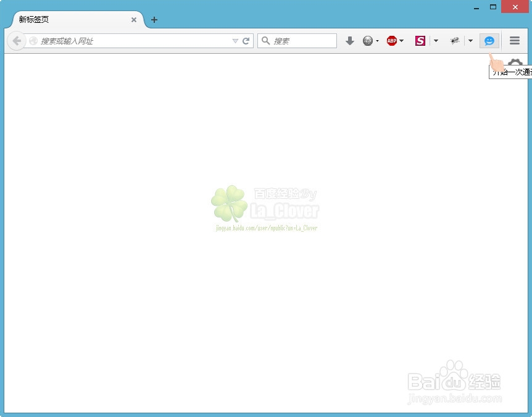Click the back navigation arrow button
Image resolution: width=532 pixels, height=417 pixels.
[16, 41]
